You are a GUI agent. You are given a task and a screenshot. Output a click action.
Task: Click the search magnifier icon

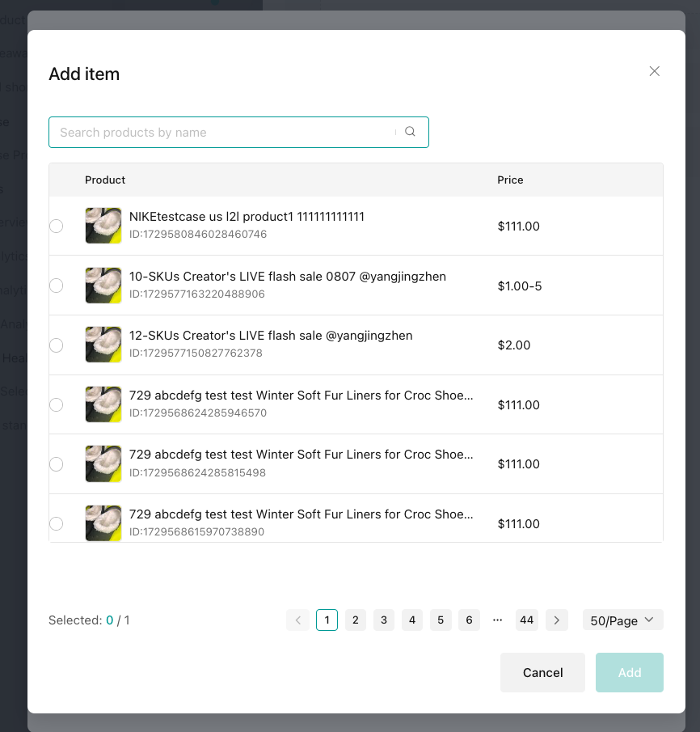coord(410,132)
